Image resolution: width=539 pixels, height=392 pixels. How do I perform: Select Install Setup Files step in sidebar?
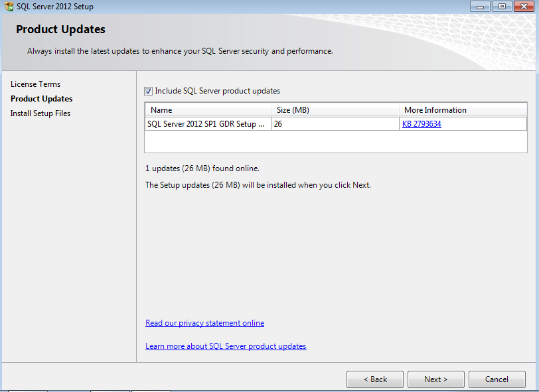(40, 113)
